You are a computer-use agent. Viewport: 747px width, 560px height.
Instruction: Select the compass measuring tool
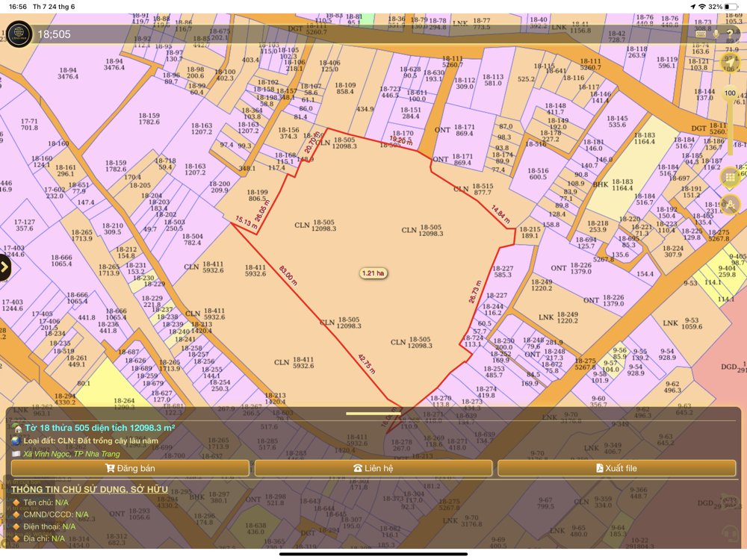(x=730, y=205)
